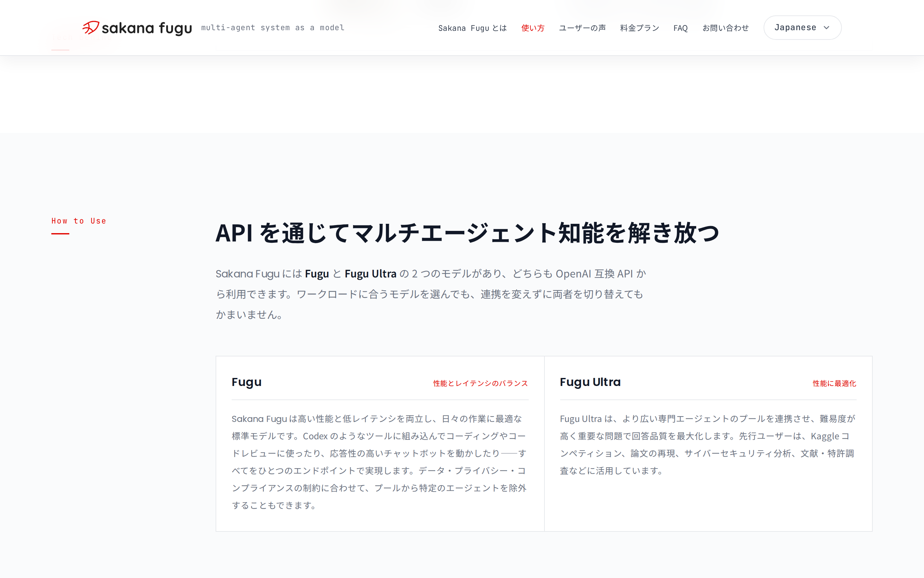Click the Fugu card description starting 'Sakana Fugu は高い性能'
Screen dimensions: 924x578
click(x=380, y=462)
